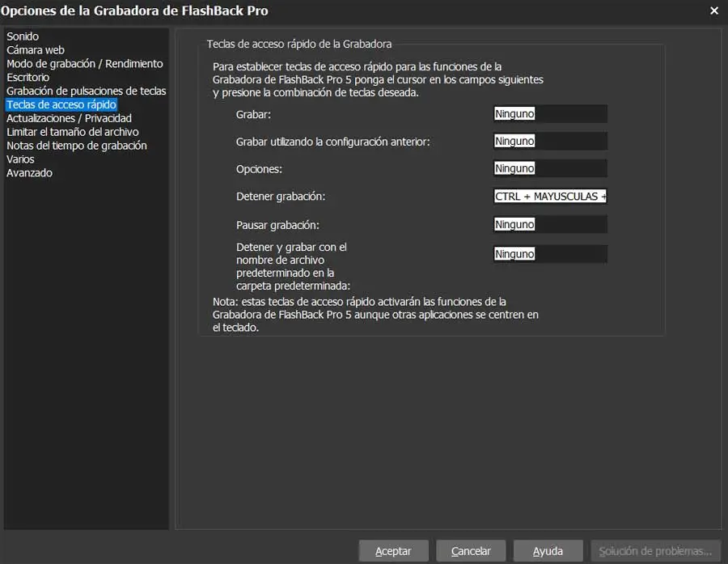
Task: Choose Limitar el tamaño del archivo
Action: coord(73,132)
